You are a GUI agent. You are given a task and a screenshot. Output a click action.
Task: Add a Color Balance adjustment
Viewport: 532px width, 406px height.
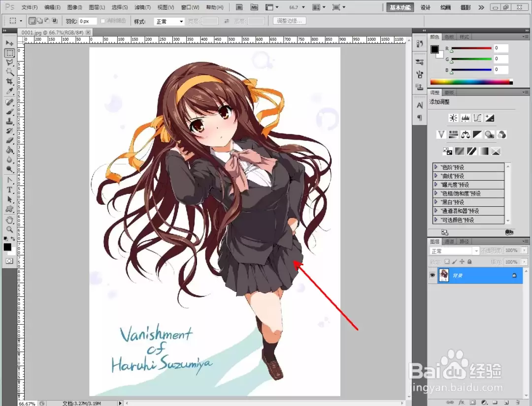point(465,134)
